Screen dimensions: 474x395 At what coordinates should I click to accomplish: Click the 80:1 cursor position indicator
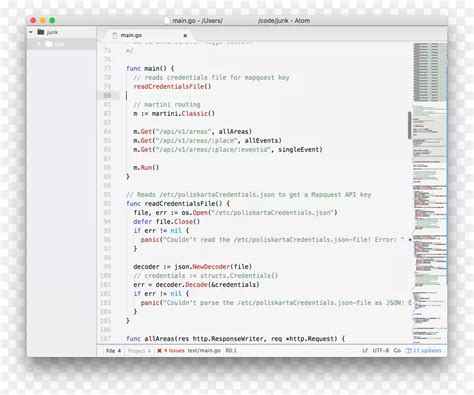(x=231, y=350)
